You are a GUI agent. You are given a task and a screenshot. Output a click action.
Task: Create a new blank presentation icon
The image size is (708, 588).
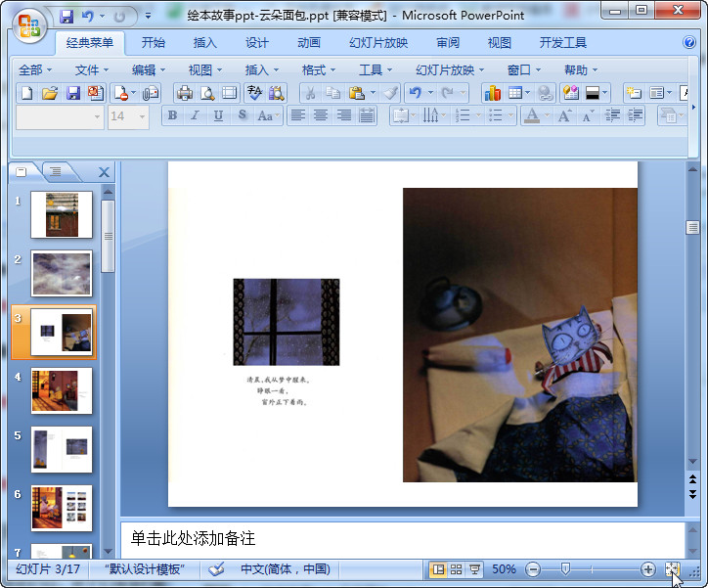click(27, 93)
